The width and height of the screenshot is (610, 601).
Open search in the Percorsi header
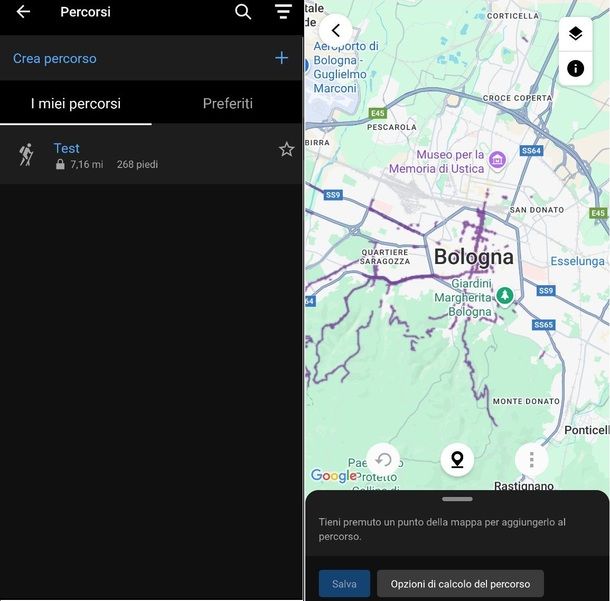click(243, 12)
